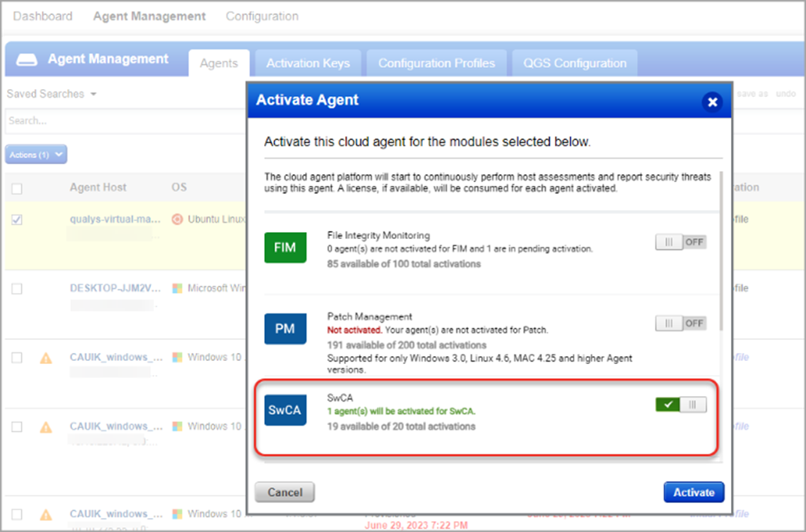Click '85 available of 100 total activations' text
This screenshot has height=532, width=806.
(x=404, y=264)
